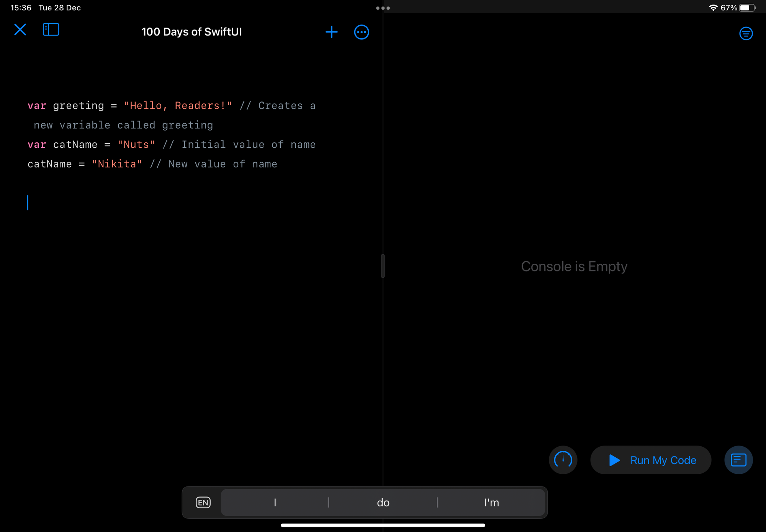Switch keyboard language with EN icon
The image size is (766, 532).
203,502
